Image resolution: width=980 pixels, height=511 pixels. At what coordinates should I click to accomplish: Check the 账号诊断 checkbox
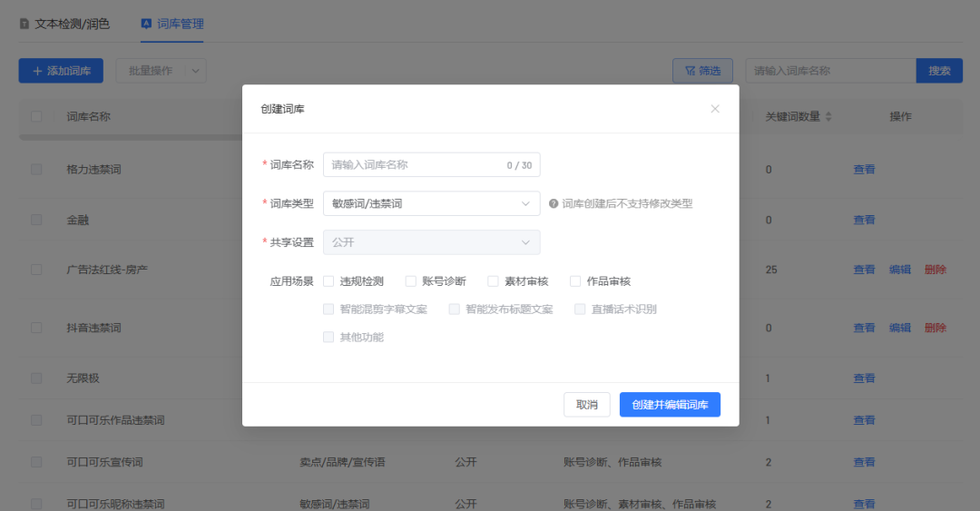tap(411, 281)
